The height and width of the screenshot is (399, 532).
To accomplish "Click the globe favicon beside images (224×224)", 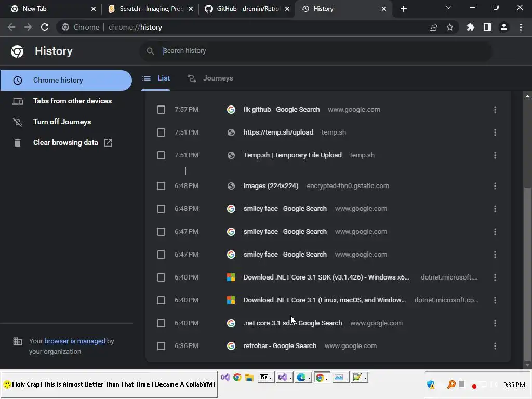I will point(231,186).
